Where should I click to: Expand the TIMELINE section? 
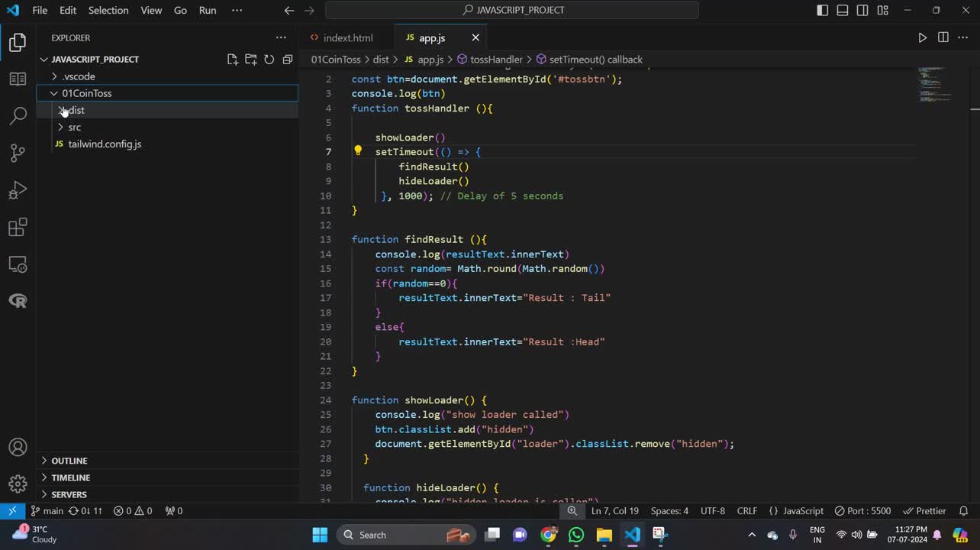(x=169, y=477)
